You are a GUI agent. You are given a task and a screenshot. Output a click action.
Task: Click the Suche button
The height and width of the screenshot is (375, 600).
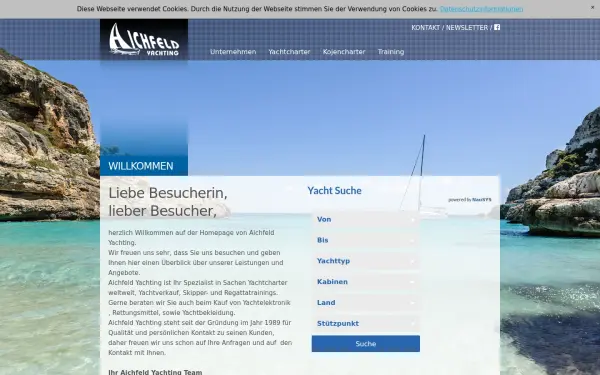366,344
